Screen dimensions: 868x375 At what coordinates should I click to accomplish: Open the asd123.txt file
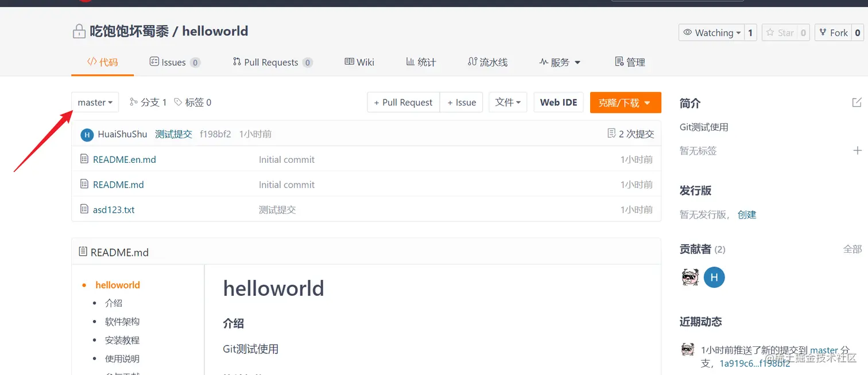pyautogui.click(x=114, y=210)
